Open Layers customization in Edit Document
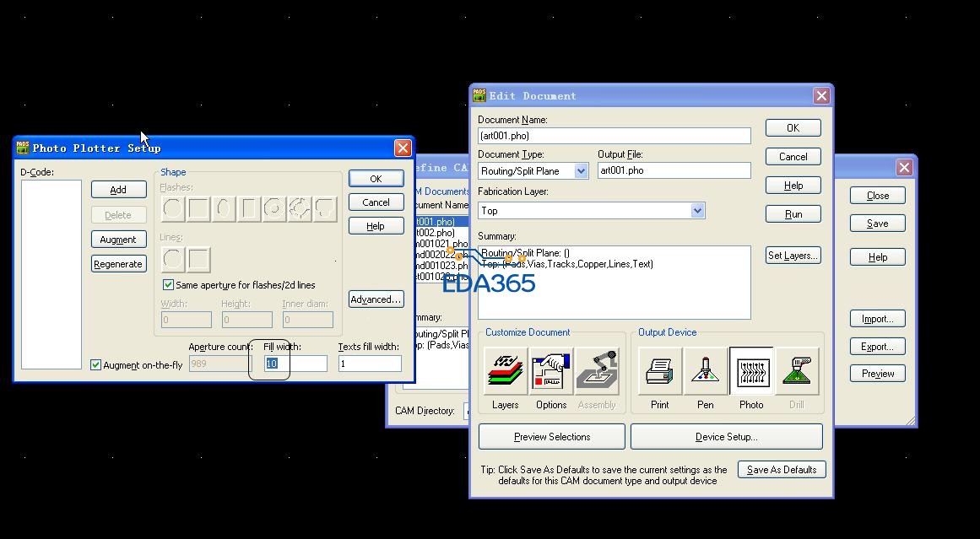Screen dimensions: 980x539 click(x=506, y=371)
